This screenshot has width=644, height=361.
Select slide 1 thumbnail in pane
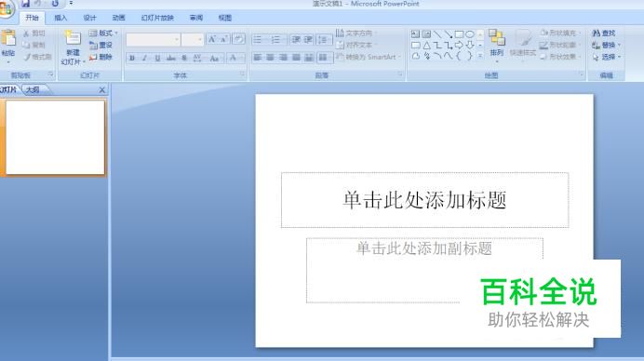pos(56,138)
